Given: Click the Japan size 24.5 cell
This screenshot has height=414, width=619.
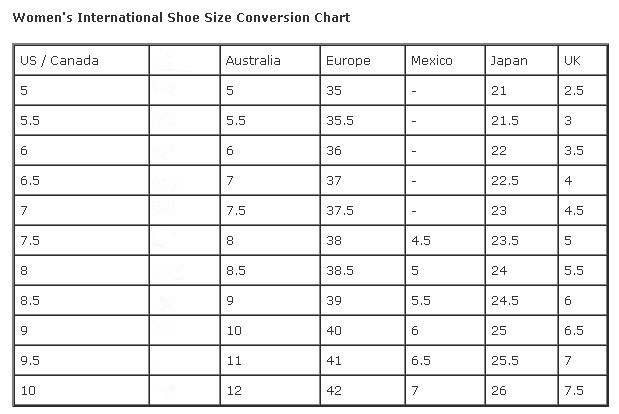Looking at the screenshot, I should point(504,301).
